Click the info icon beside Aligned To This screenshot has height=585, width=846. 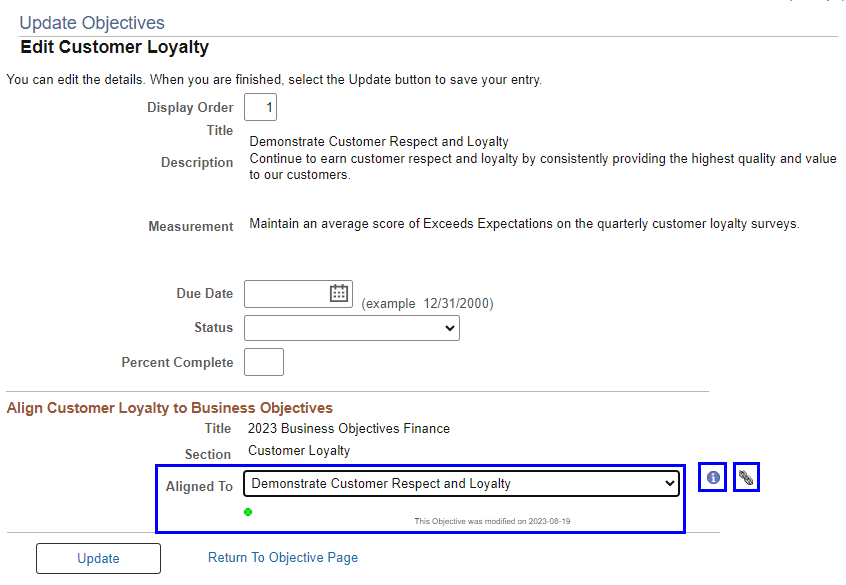click(712, 477)
